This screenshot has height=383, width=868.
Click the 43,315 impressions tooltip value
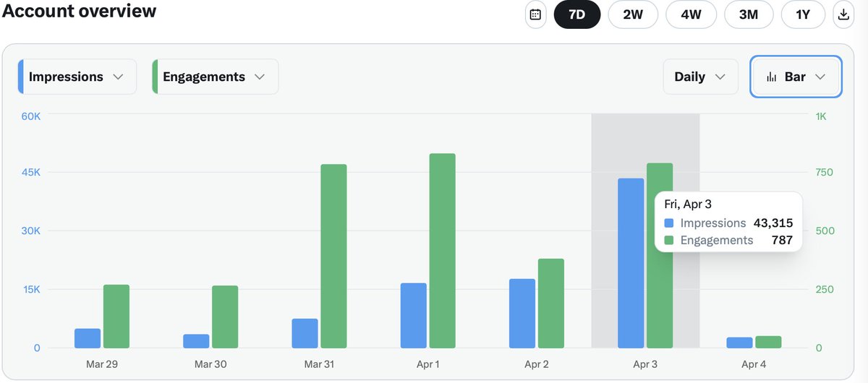[x=773, y=223]
